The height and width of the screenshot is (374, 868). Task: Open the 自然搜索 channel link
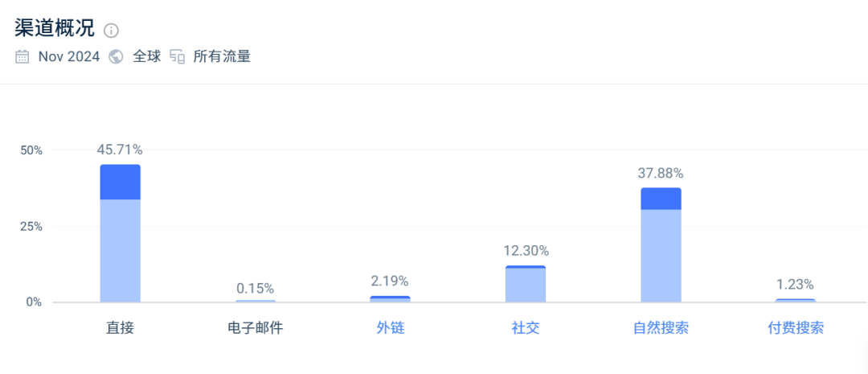pos(661,328)
